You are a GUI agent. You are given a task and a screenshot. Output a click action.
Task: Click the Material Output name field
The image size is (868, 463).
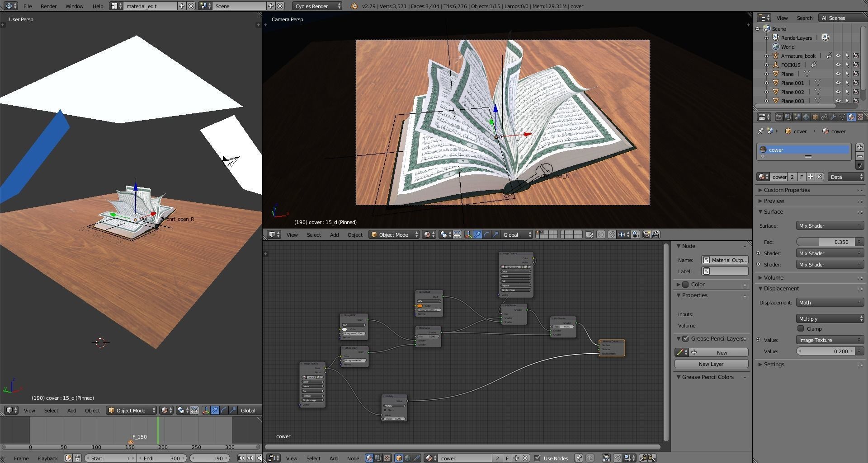pos(725,260)
